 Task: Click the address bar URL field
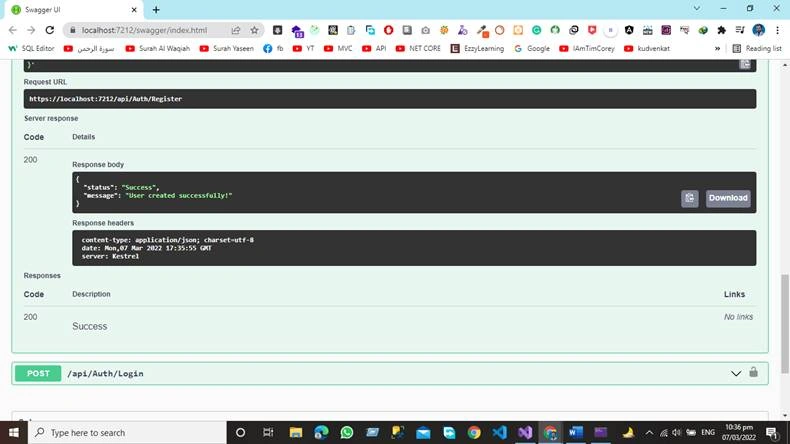click(x=145, y=30)
